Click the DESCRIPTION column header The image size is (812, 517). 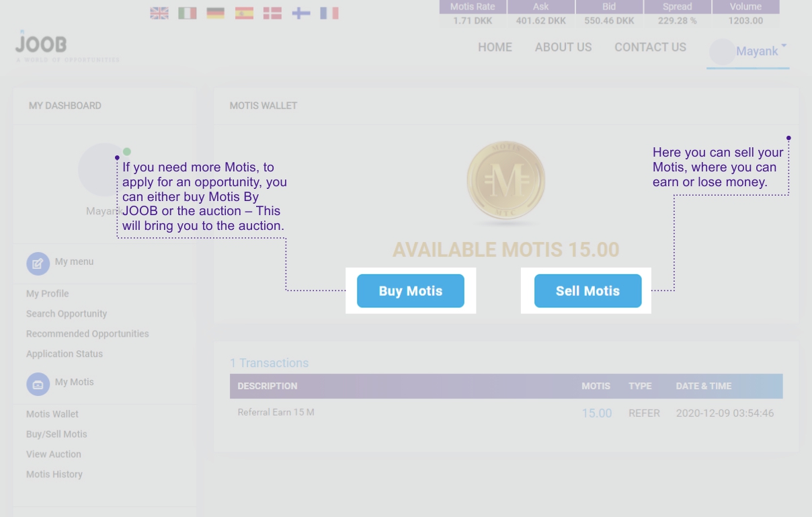coord(268,386)
